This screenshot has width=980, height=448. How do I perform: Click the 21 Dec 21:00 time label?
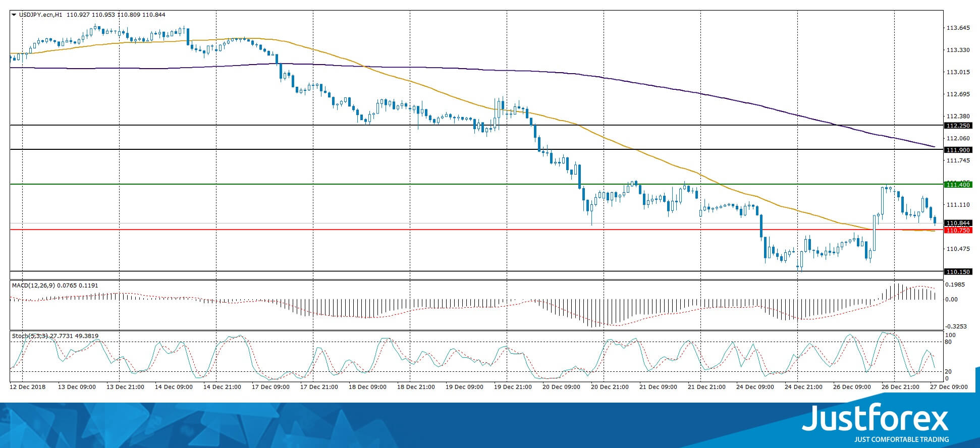(x=706, y=387)
